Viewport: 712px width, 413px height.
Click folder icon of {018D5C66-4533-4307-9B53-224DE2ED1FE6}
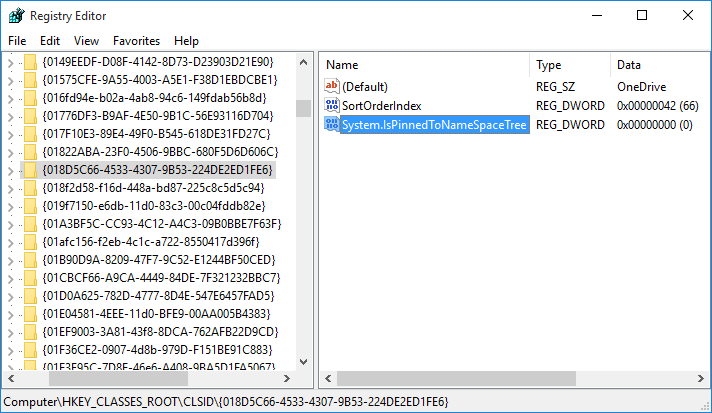(30, 170)
